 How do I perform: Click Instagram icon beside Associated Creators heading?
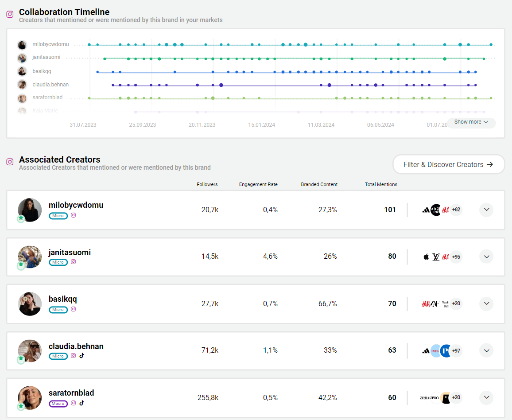click(x=10, y=162)
